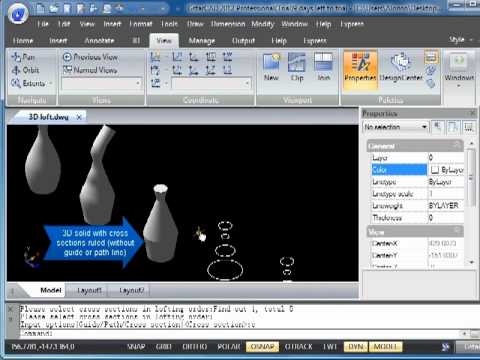Select the 3D loft.dwg document tab

tap(48, 117)
